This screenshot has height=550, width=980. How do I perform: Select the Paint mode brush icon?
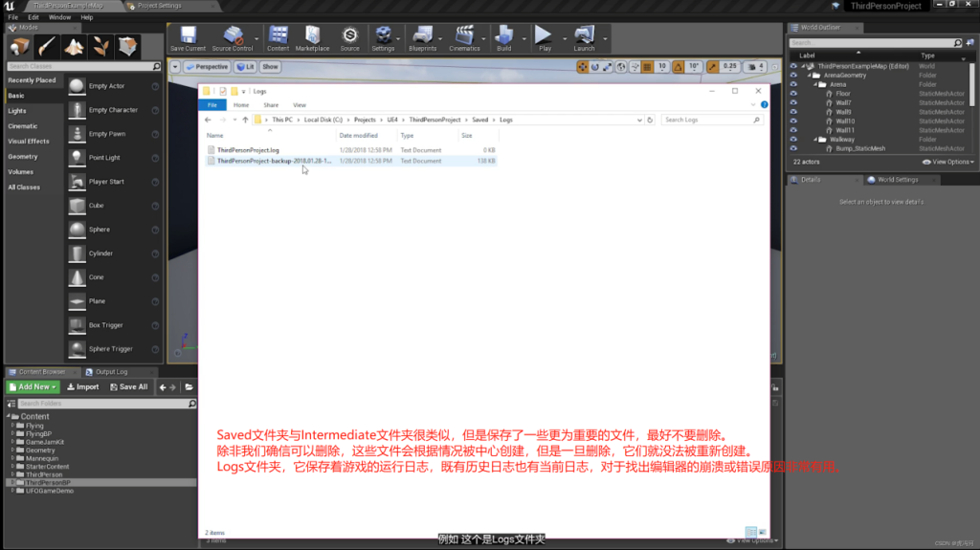[47, 47]
